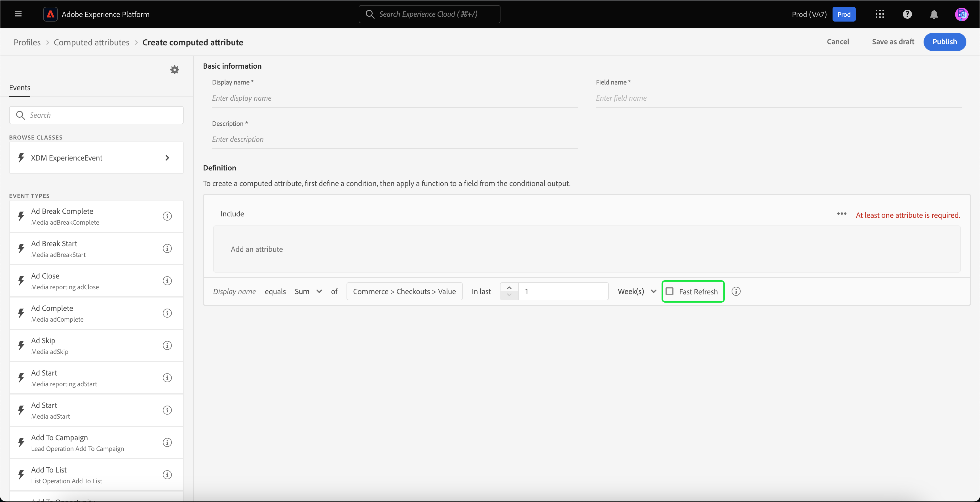Image resolution: width=980 pixels, height=502 pixels.
Task: Open the app switcher grid icon
Action: coord(880,14)
